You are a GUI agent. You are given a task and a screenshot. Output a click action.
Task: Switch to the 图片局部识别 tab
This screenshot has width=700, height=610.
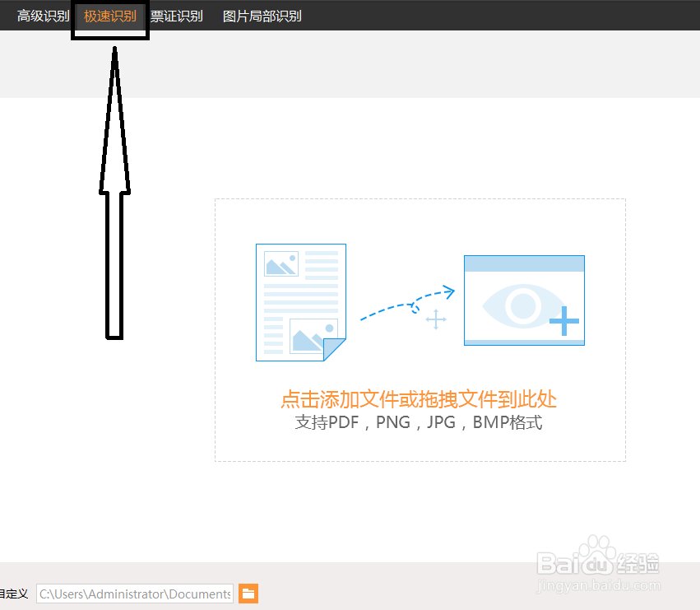pos(260,15)
